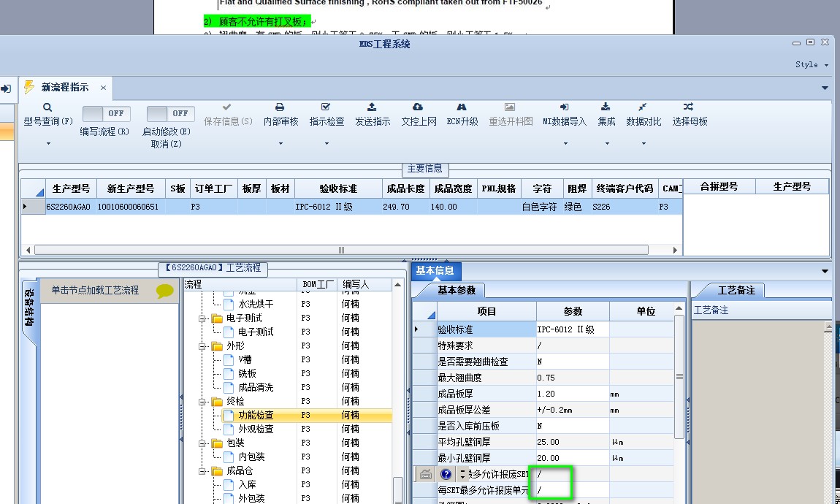The width and height of the screenshot is (840, 504).
Task: Select the 外观检查 process node
Action: pyautogui.click(x=256, y=429)
